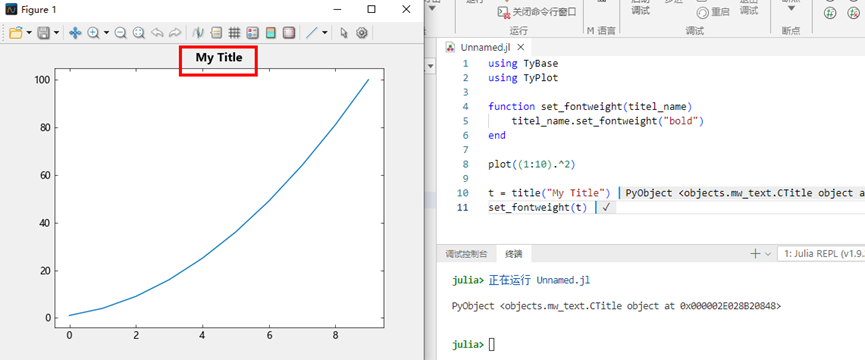Viewport: 865px width, 360px height.
Task: Undo the view with the back arrow icon
Action: pyautogui.click(x=157, y=33)
